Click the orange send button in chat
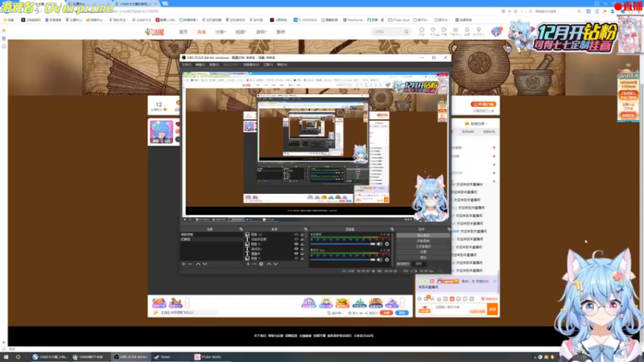The width and height of the screenshot is (644, 362). point(493,310)
